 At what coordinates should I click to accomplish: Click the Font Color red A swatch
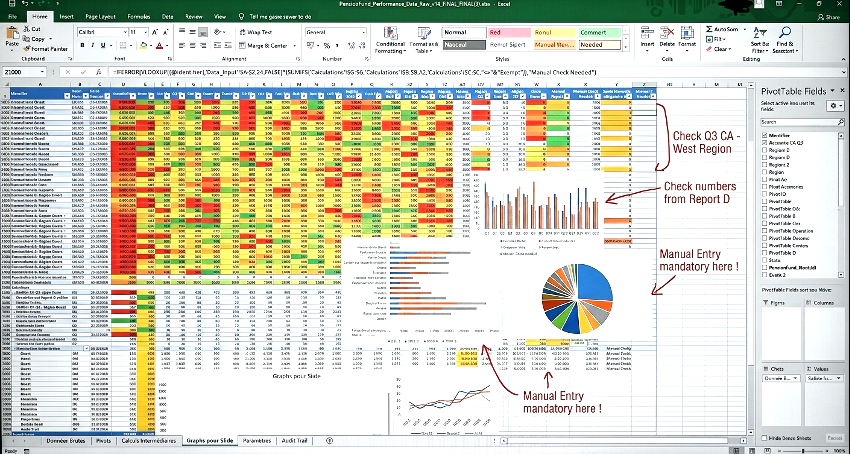(159, 46)
